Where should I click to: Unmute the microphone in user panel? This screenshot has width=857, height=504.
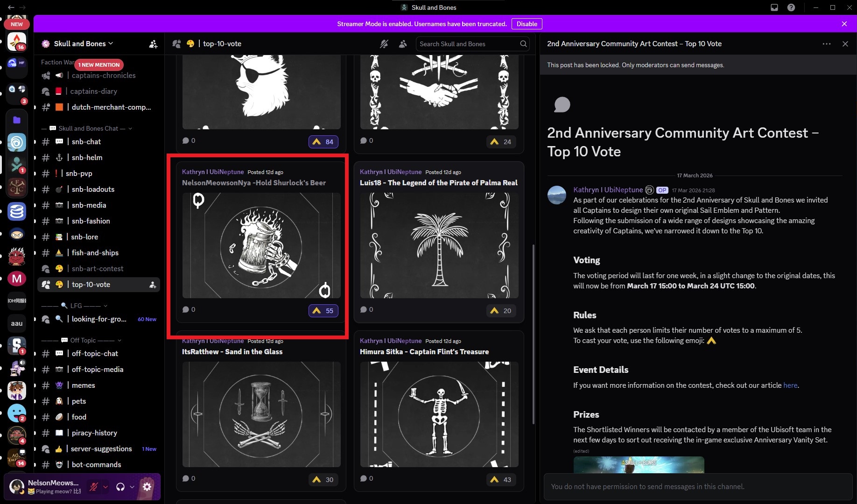click(94, 487)
